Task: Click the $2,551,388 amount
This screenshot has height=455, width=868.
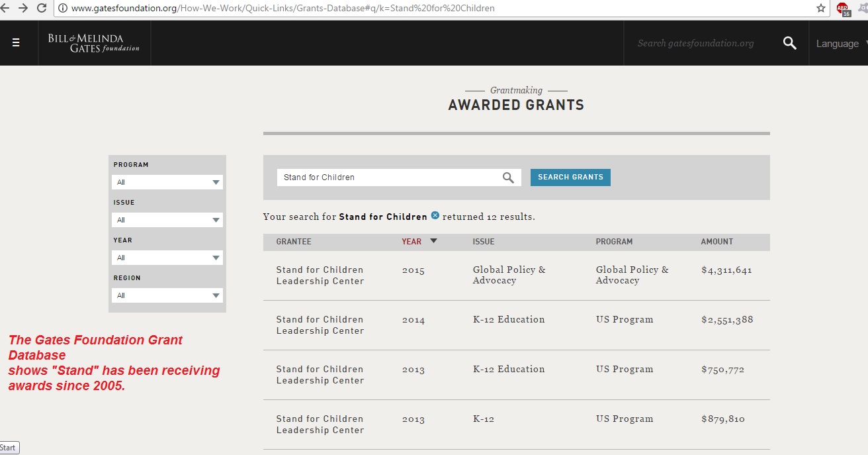Action: (727, 320)
